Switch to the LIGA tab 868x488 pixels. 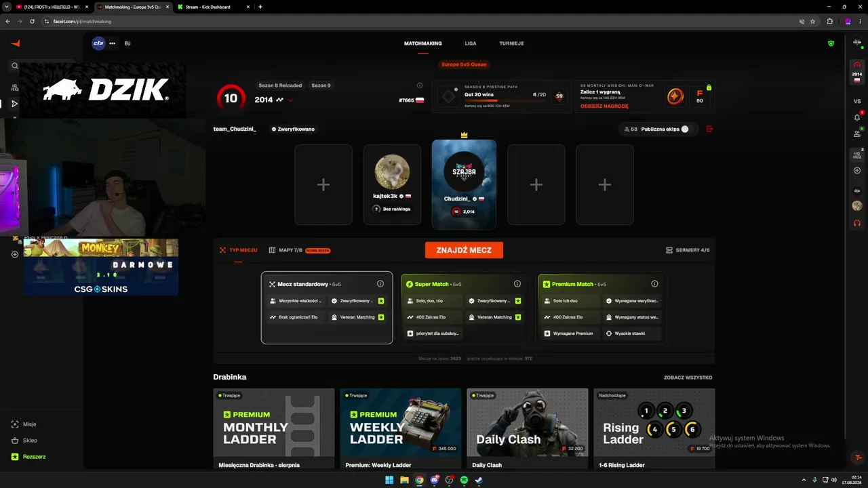(471, 43)
